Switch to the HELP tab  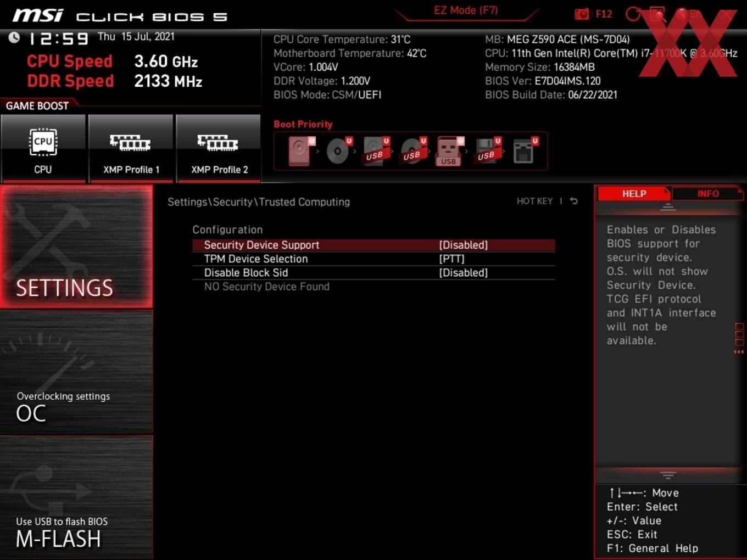click(634, 193)
